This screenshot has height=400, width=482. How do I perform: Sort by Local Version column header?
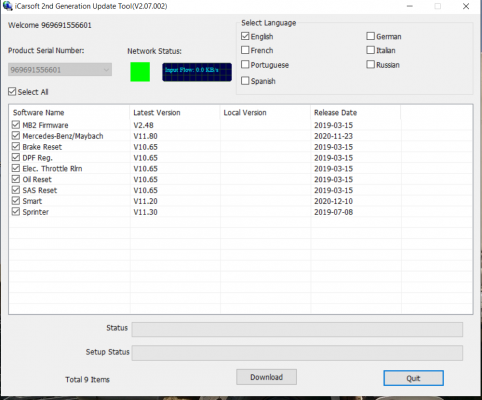(265, 113)
